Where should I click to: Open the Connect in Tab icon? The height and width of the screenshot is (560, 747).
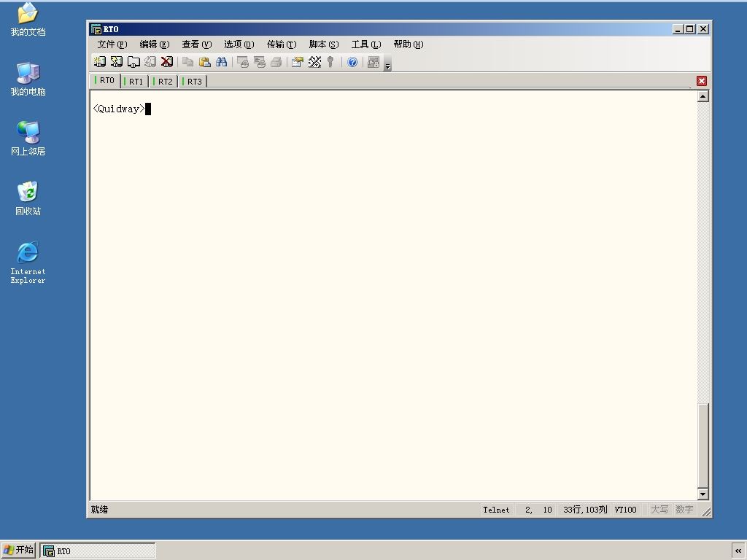tap(133, 62)
